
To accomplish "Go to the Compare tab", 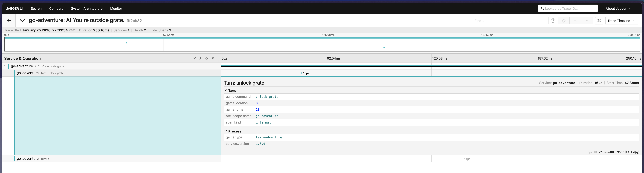I will click(56, 9).
